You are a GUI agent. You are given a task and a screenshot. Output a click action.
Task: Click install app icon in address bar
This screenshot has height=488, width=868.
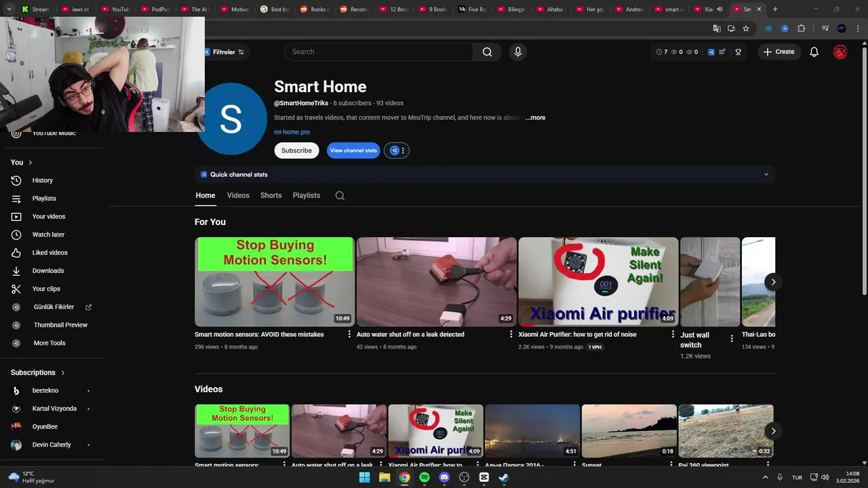tap(732, 28)
